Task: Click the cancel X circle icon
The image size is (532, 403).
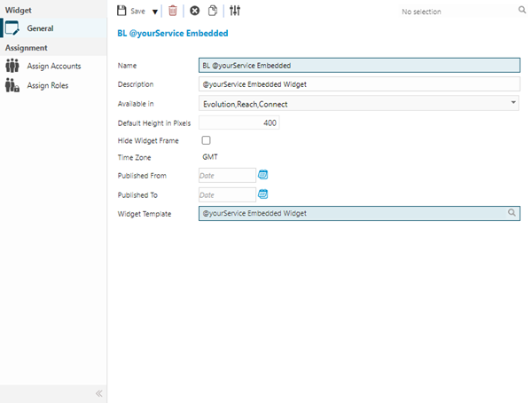Action: (x=195, y=12)
